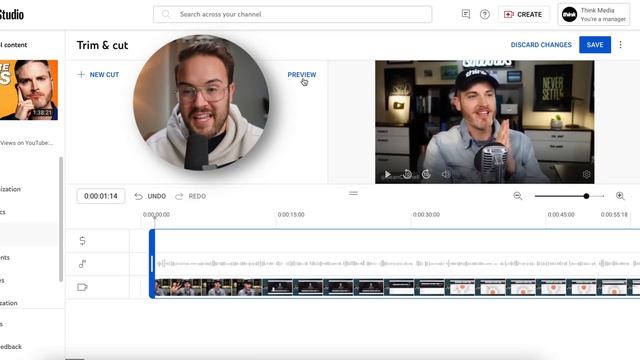This screenshot has height=360, width=640.
Task: Click the video filmstrip thumbnails track
Action: [398, 287]
